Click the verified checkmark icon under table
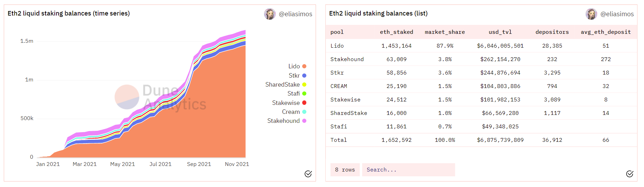The image size is (644, 187). pos(630,174)
